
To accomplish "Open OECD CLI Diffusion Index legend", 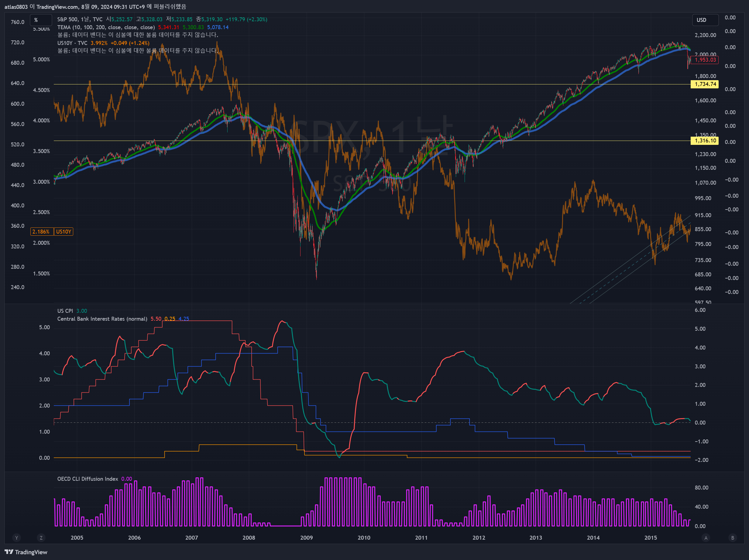I will (88, 479).
